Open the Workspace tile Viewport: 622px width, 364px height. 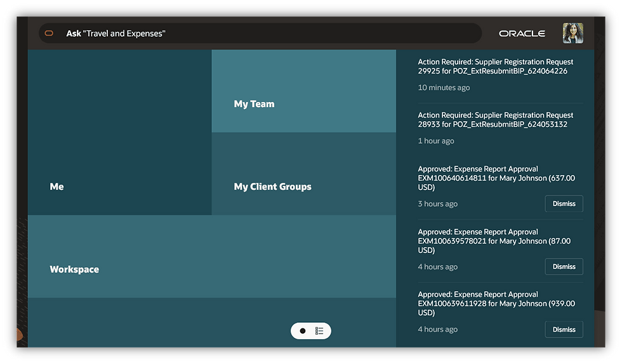212,257
